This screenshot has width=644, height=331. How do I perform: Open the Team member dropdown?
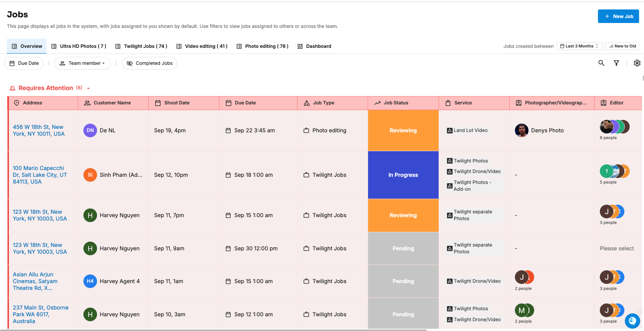pos(83,63)
